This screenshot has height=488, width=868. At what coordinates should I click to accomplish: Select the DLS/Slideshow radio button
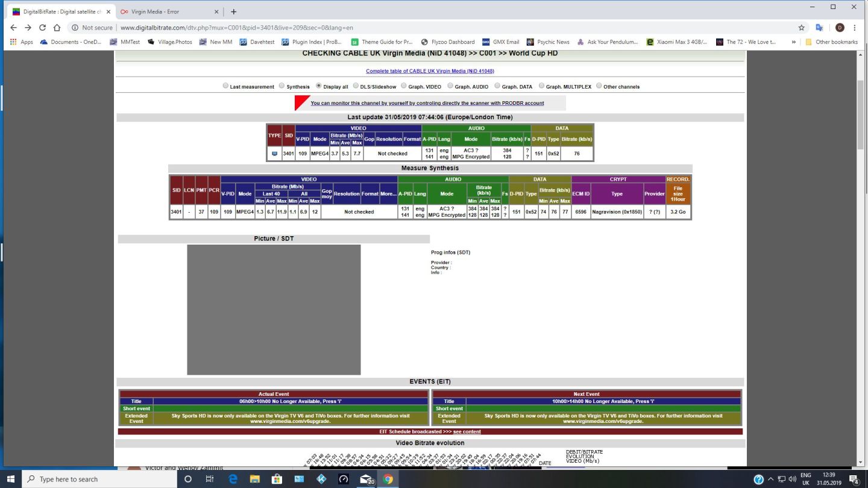(x=356, y=86)
